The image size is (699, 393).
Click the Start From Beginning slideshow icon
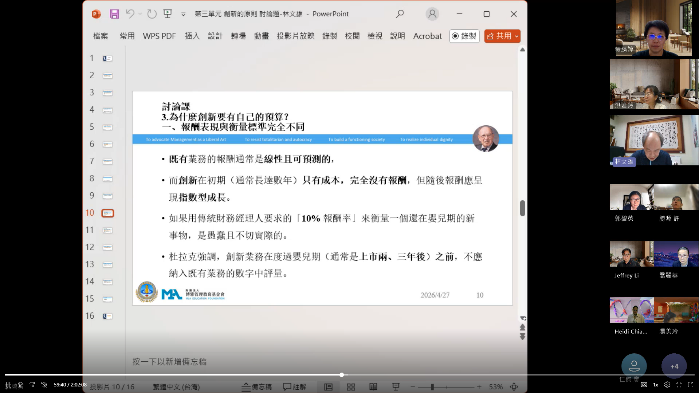[168, 14]
